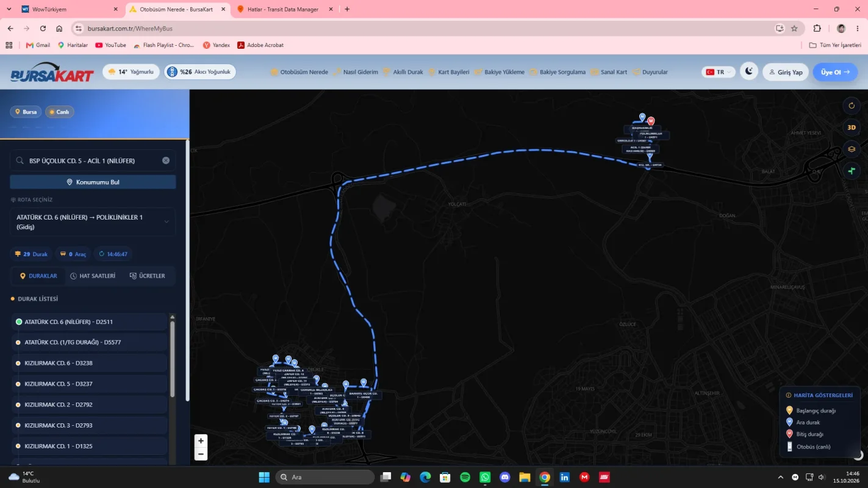This screenshot has width=868, height=488.
Task: Toggle dark mode with the moon button
Action: (748, 72)
